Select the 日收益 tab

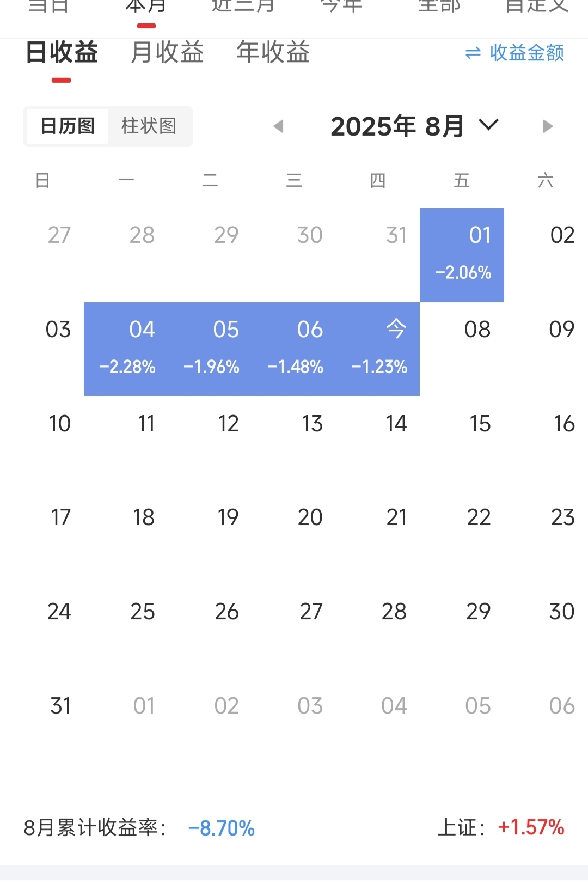coord(62,53)
